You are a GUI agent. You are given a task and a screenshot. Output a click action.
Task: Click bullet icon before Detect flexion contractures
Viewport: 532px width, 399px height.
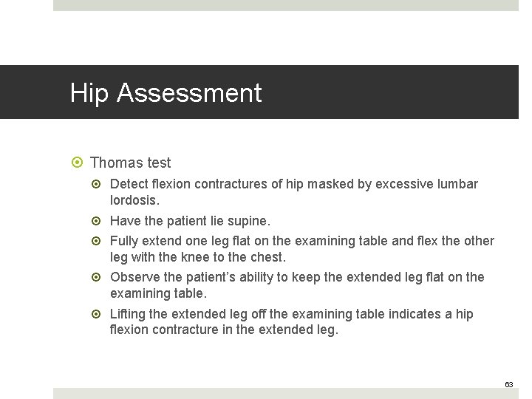point(100,184)
